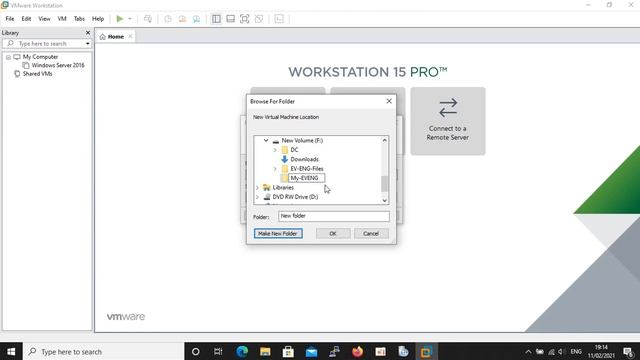Image resolution: width=640 pixels, height=360 pixels.
Task: Open the Help menu
Action: click(x=98, y=19)
